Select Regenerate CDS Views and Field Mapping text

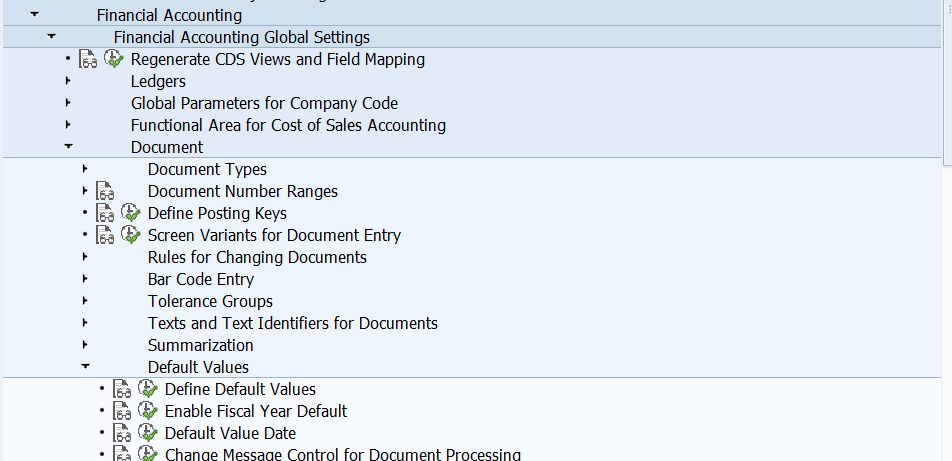[278, 60]
